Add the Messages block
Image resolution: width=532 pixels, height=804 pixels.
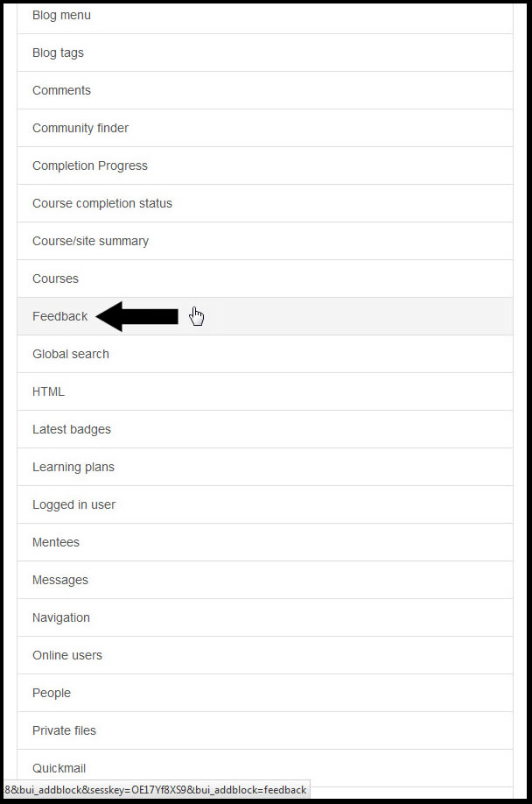265,581
